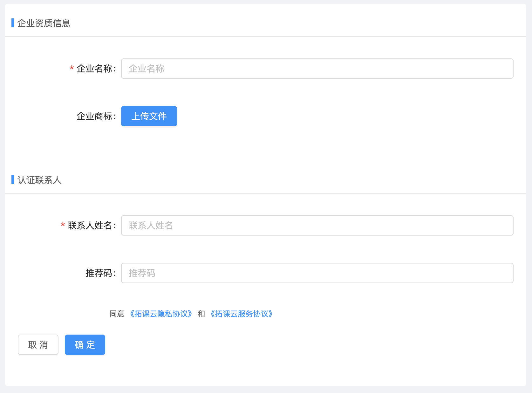Click the 认证联系人 section heading
532x393 pixels.
39,180
